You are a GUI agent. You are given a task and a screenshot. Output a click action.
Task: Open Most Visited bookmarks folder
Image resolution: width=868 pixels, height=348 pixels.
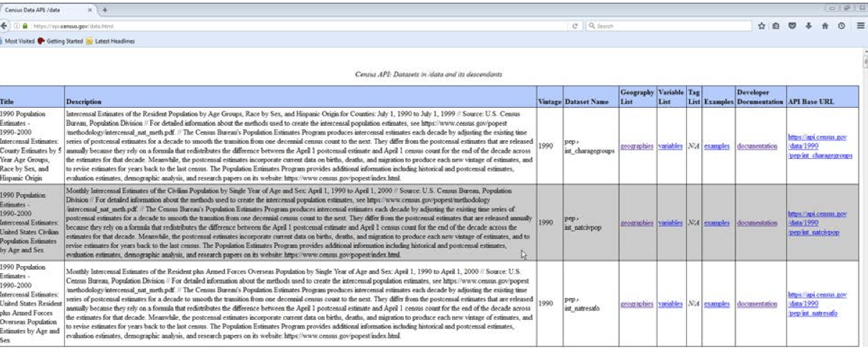click(x=18, y=41)
